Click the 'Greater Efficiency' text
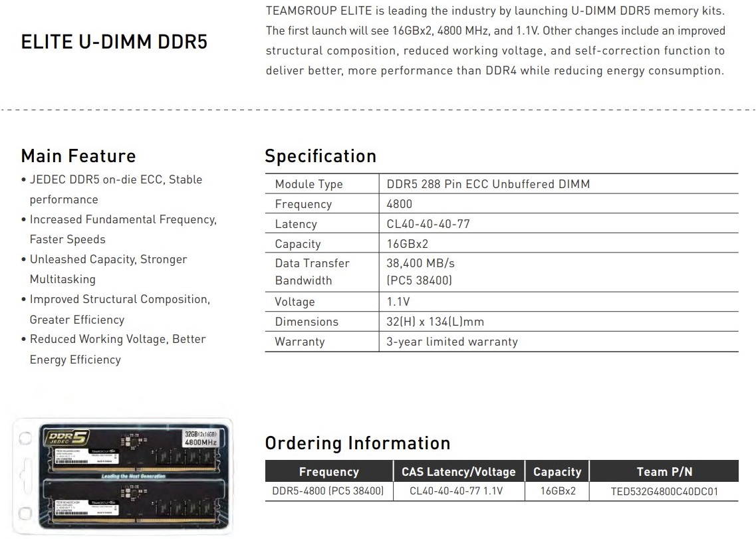Viewport: 756px width, 539px height. (77, 320)
